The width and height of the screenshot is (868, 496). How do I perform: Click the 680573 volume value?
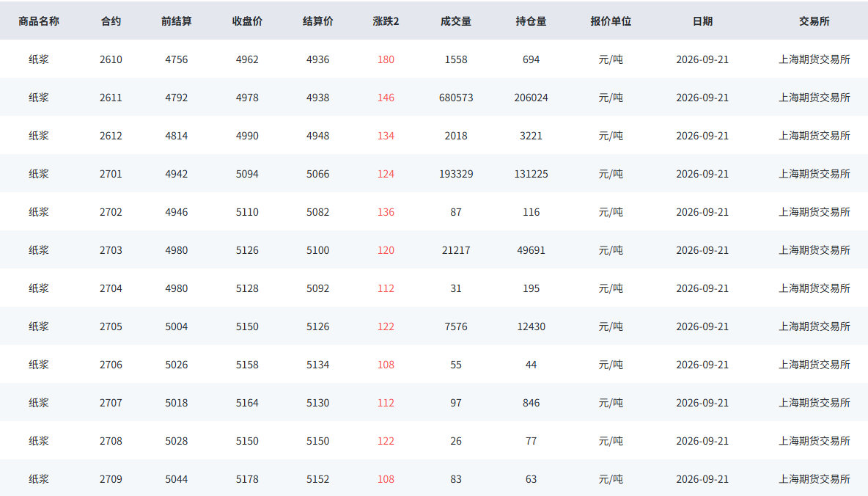(x=456, y=98)
